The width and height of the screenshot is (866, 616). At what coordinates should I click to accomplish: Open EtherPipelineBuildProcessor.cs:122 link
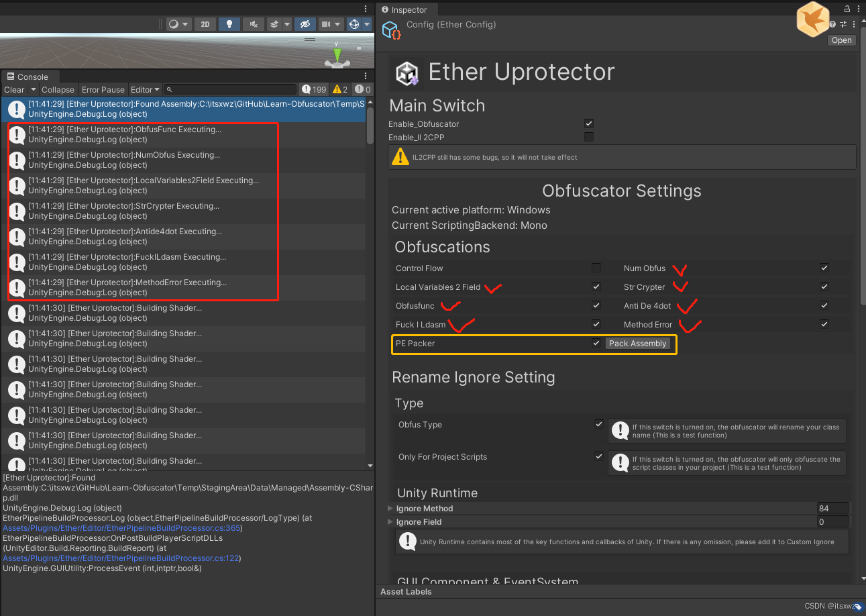pos(121,558)
